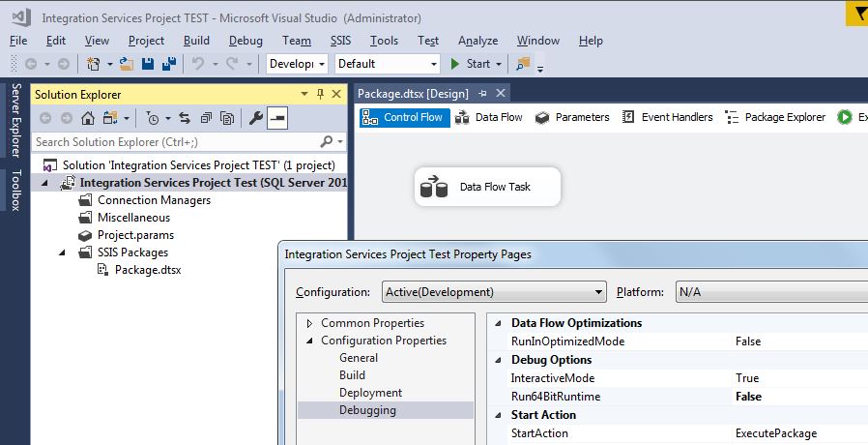This screenshot has width=868, height=445.
Task: Open the Platform N/A combo box
Action: (x=771, y=292)
